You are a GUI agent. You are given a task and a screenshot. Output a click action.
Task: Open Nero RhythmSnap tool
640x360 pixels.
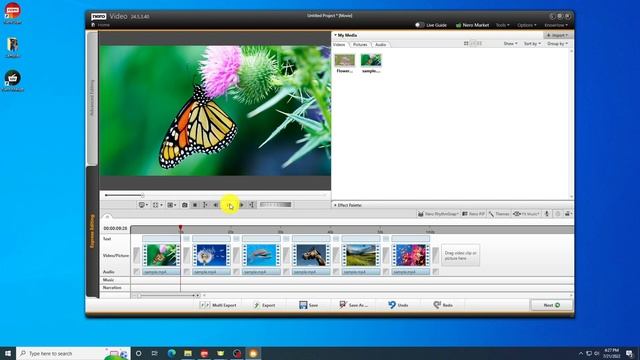(x=438, y=214)
